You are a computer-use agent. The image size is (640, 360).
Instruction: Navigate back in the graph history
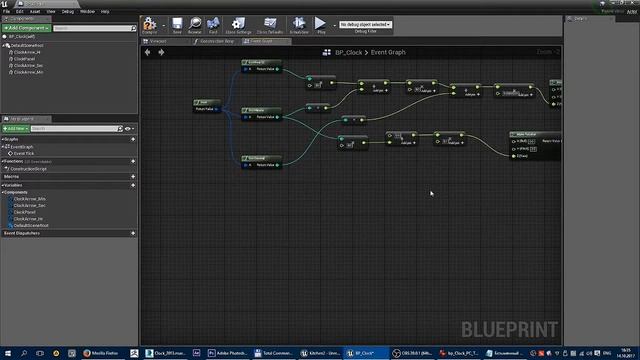point(148,52)
